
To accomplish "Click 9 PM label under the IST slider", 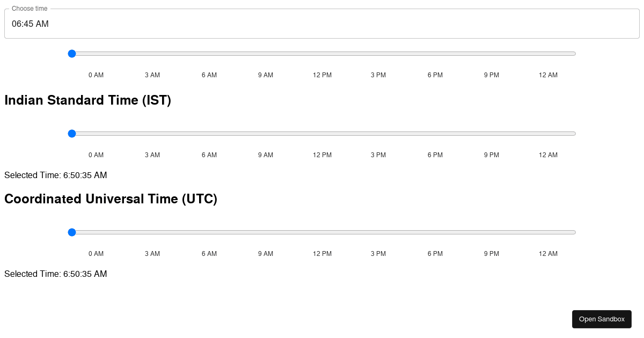I will tap(491, 155).
